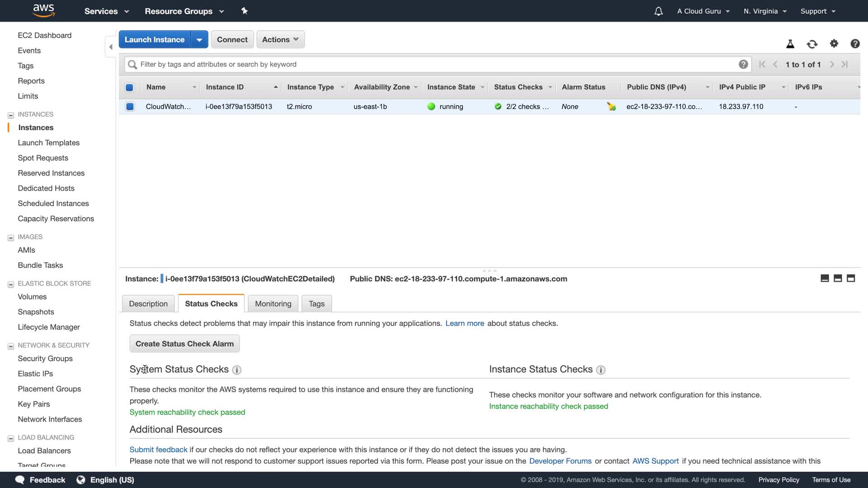This screenshot has height=488, width=868.
Task: Switch to the Monitoring tab
Action: [273, 304]
